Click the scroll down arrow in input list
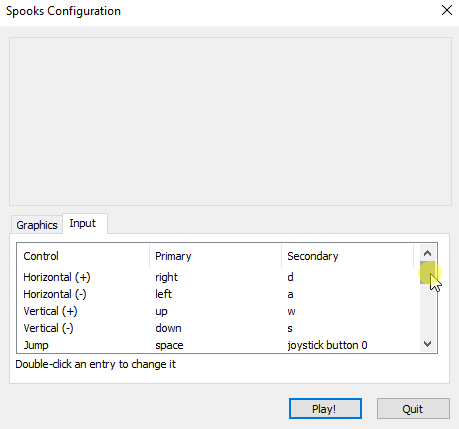 [x=427, y=344]
